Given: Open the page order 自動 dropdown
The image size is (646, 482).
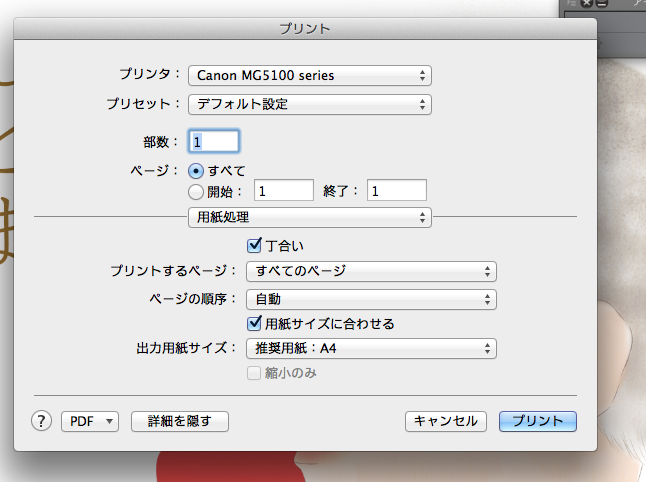Looking at the screenshot, I should click(371, 298).
